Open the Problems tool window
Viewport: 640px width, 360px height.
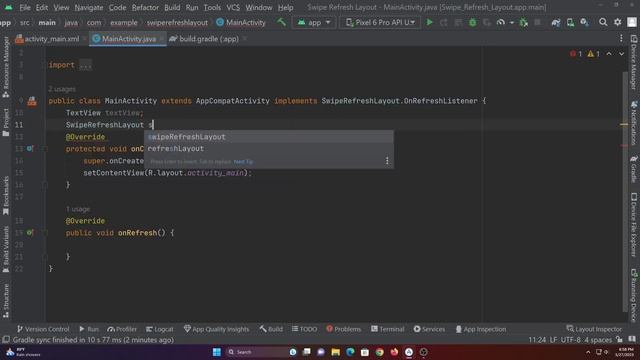click(x=344, y=329)
